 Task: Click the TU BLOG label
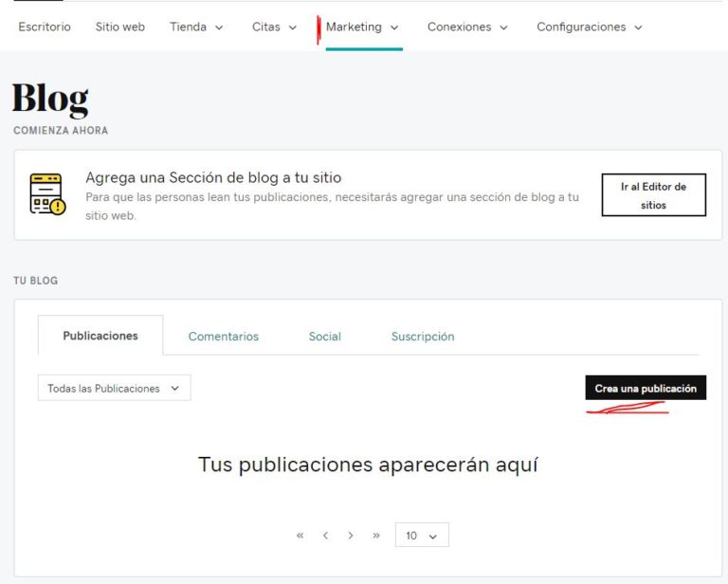(x=36, y=281)
